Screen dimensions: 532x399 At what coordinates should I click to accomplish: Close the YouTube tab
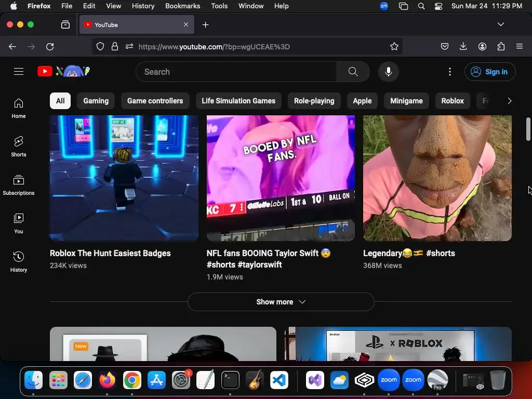(x=186, y=24)
